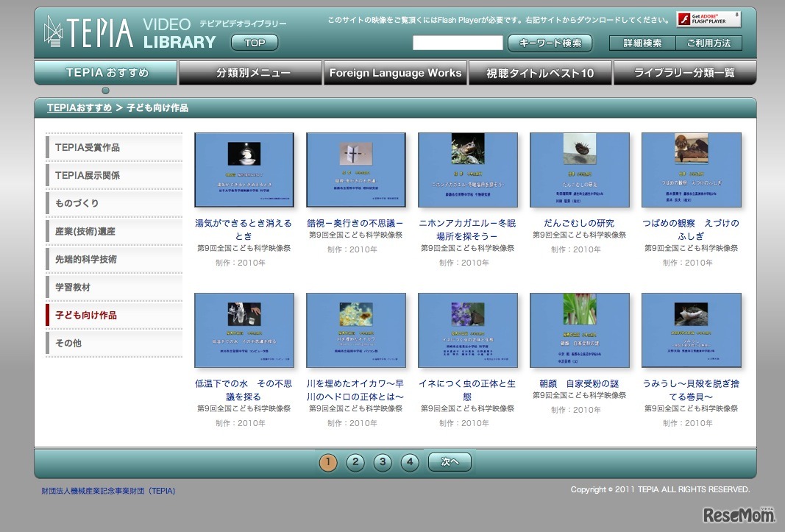Click the キーワード検索 button

pyautogui.click(x=550, y=43)
